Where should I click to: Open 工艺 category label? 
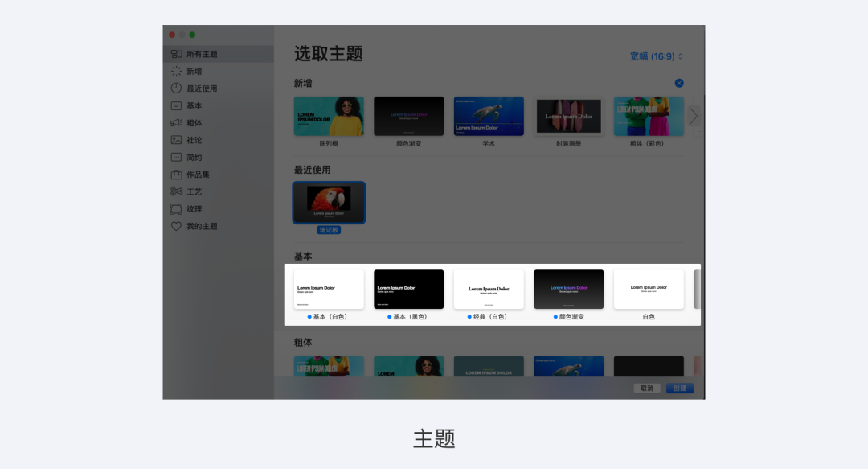[194, 191]
